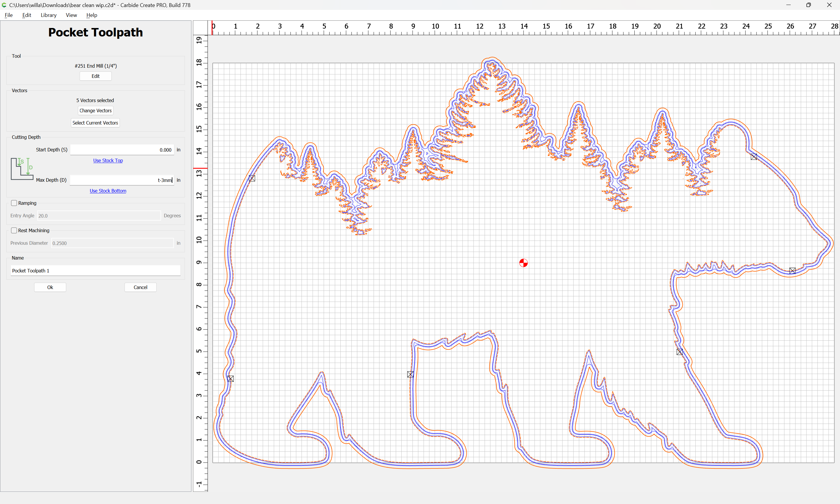Click node marker near bear's ear tip
This screenshot has width=840, height=504.
coord(754,157)
